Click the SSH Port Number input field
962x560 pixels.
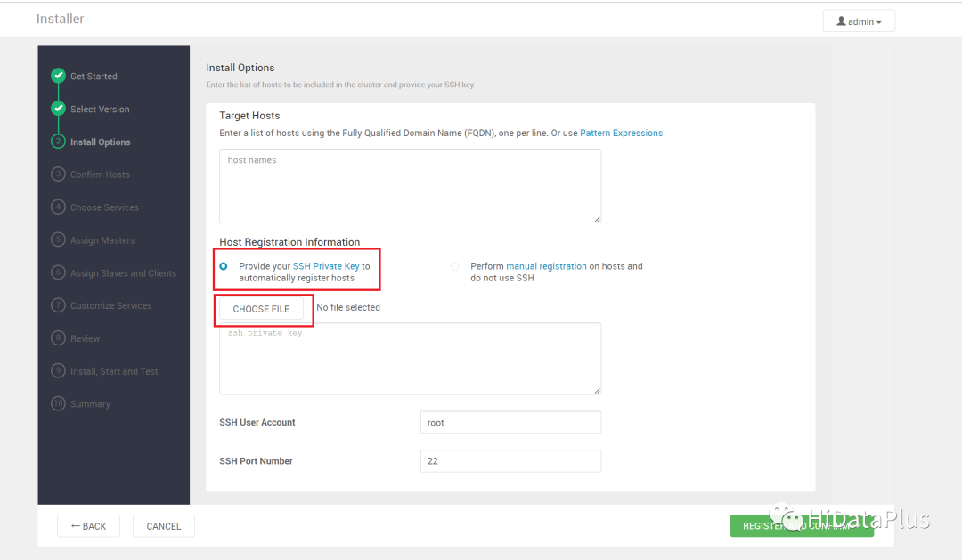510,461
